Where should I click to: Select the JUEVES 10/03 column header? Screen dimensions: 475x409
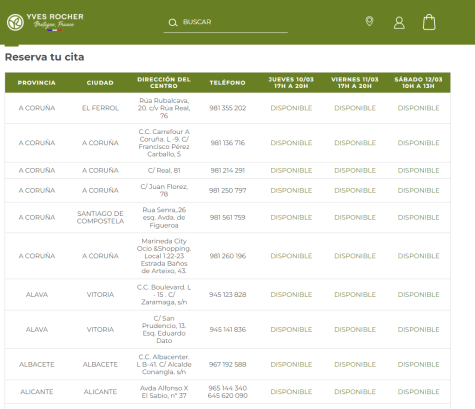point(291,83)
